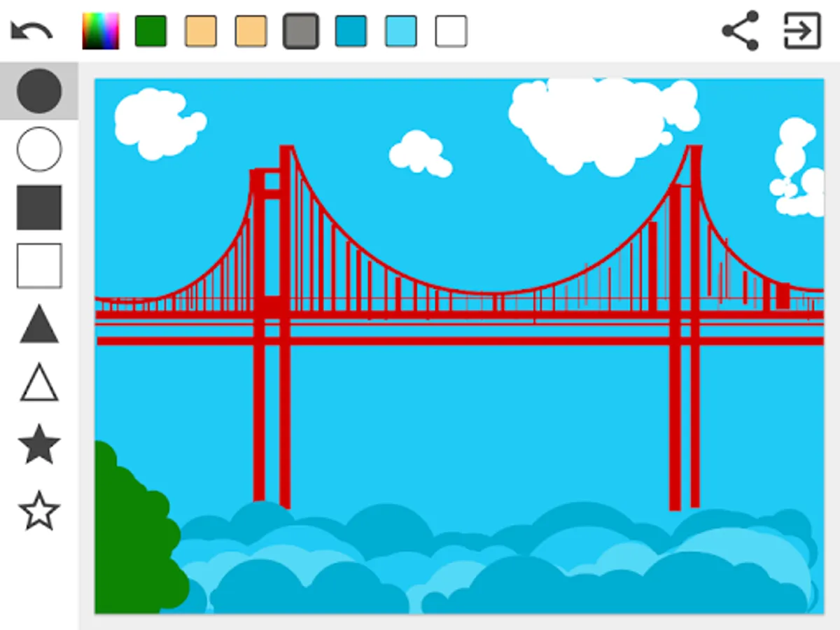The image size is (840, 630).
Task: Open the rainbow color picker
Action: pyautogui.click(x=101, y=31)
